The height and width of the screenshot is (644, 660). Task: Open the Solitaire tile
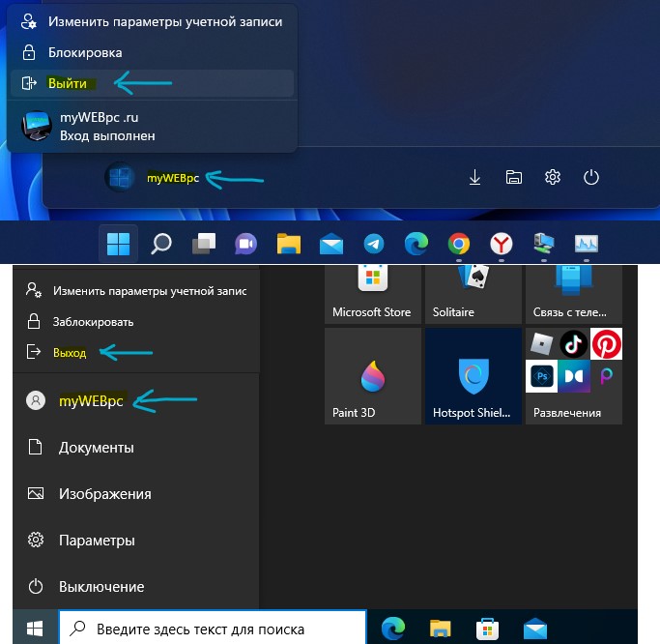tap(473, 295)
